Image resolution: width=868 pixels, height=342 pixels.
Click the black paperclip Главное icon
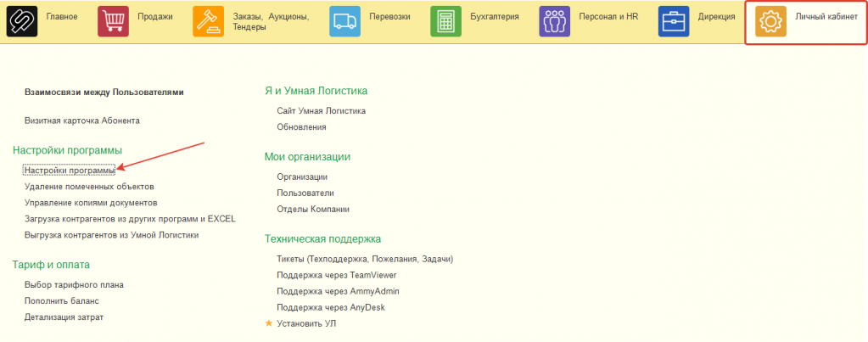pos(22,21)
